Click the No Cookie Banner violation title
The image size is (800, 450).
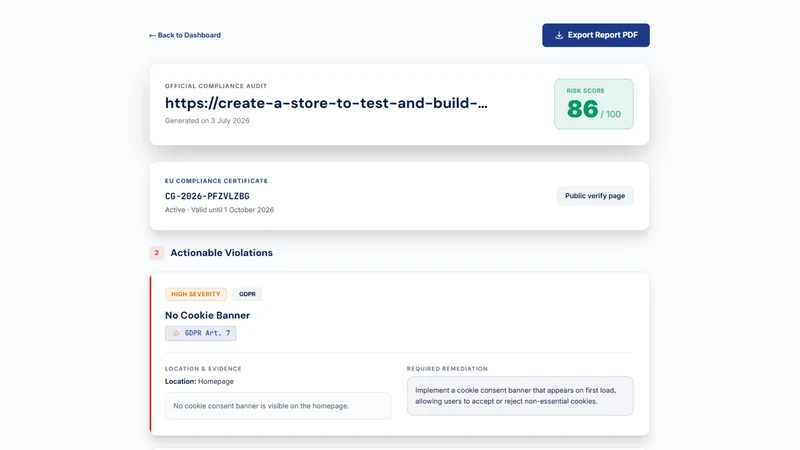tap(207, 315)
